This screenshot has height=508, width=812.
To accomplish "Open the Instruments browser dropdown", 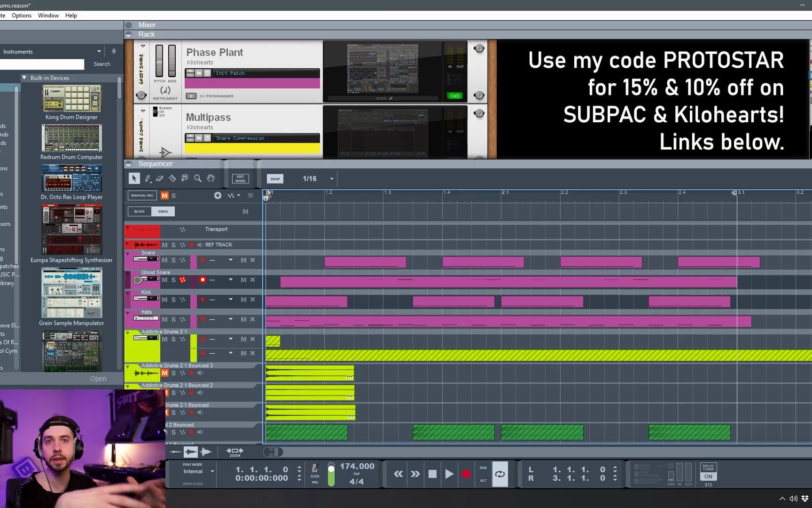I will [99, 51].
